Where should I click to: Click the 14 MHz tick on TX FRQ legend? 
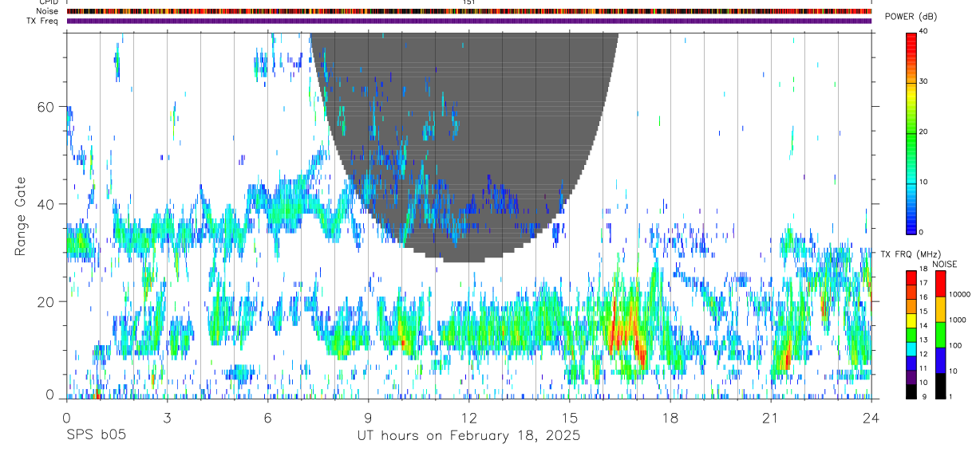point(923,325)
